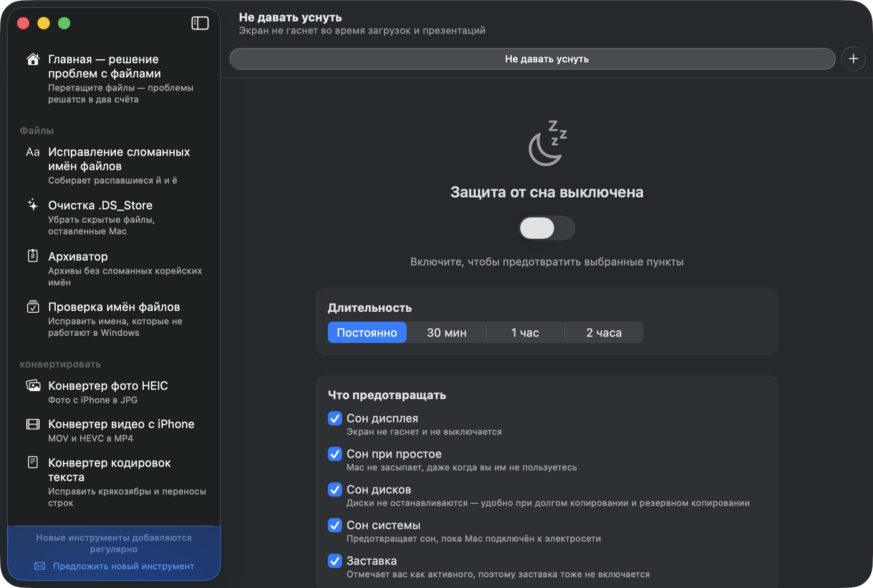Click the envelope icon in the sidebar footer

[x=40, y=566]
